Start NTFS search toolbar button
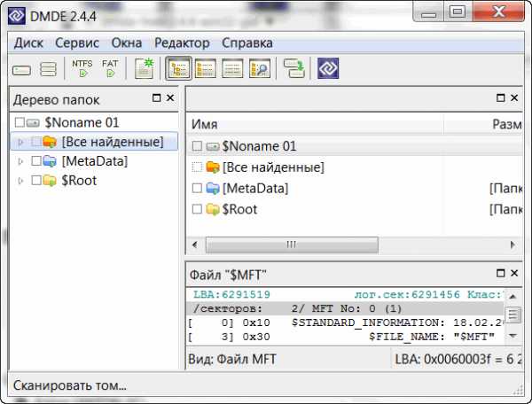 point(82,68)
